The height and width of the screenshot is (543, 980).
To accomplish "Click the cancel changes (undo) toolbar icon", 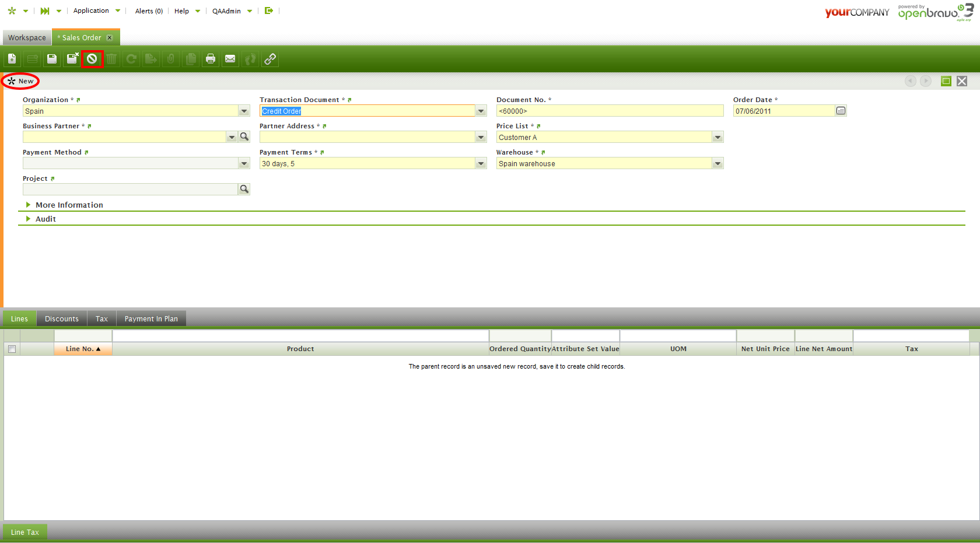I will coord(92,59).
